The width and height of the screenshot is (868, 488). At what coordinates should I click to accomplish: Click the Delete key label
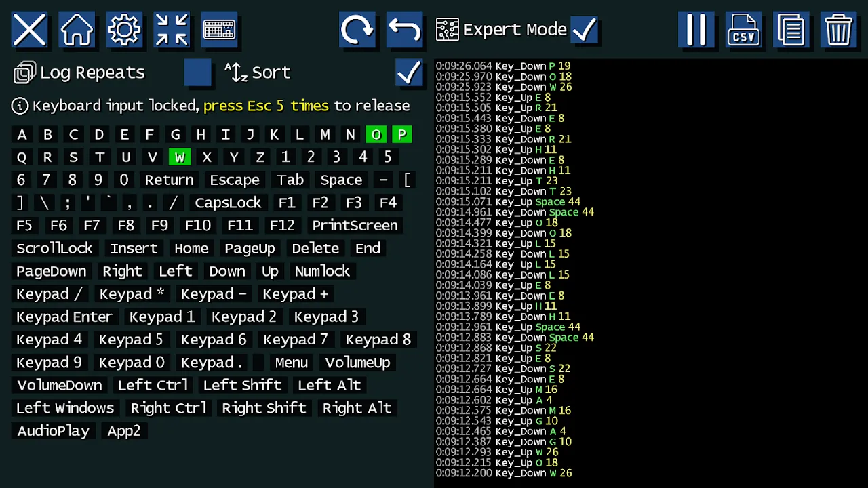pos(315,248)
